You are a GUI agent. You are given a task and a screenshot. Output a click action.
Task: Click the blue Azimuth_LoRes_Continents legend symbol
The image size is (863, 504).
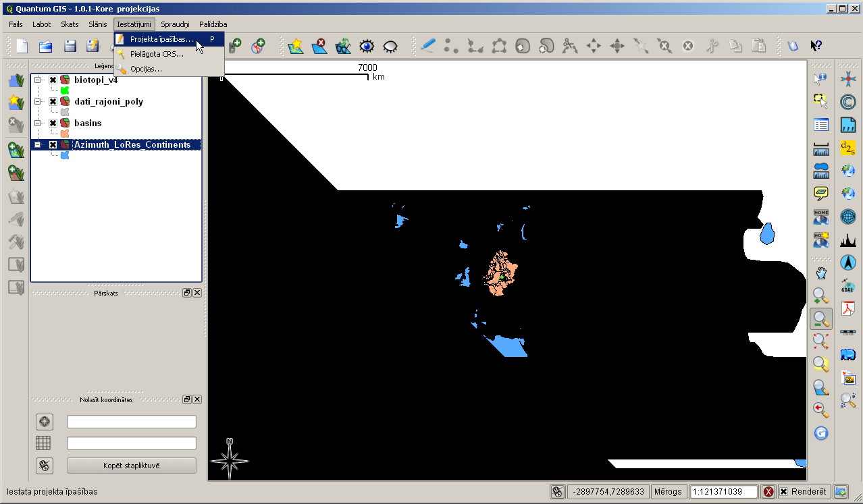(x=65, y=155)
